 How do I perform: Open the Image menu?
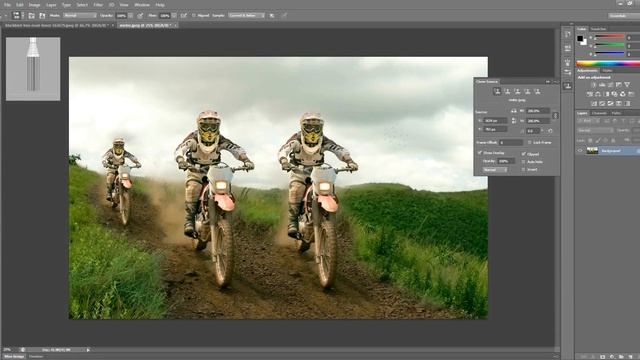point(34,5)
